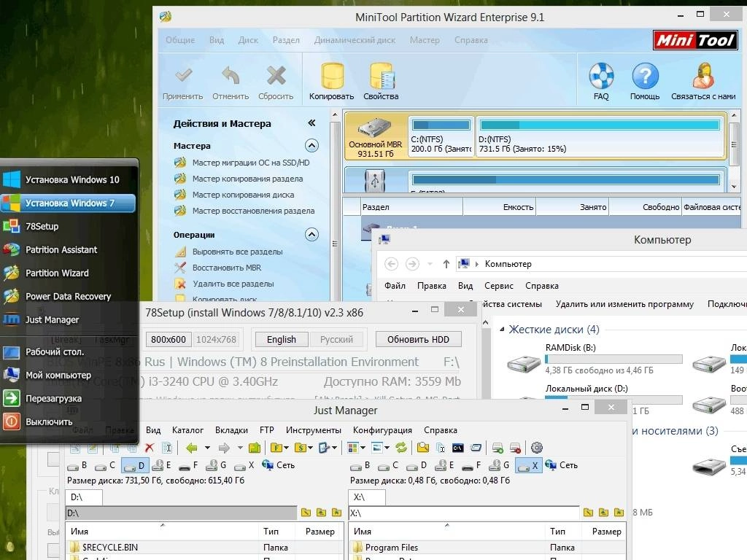Click the green refresh arrows in Just Manager
Screen dimensions: 747x560
point(402,448)
